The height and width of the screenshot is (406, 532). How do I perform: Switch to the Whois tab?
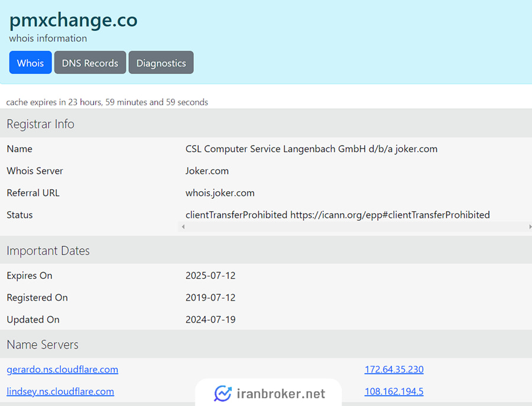31,63
